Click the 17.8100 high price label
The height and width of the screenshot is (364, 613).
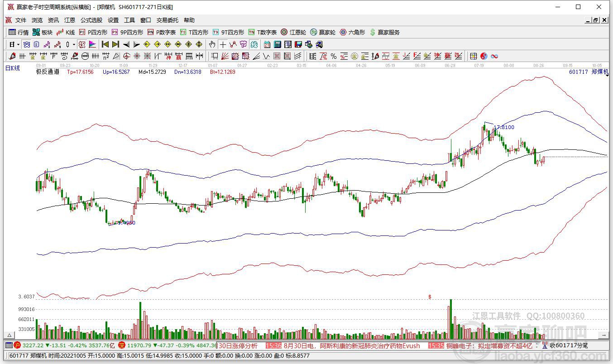(504, 128)
